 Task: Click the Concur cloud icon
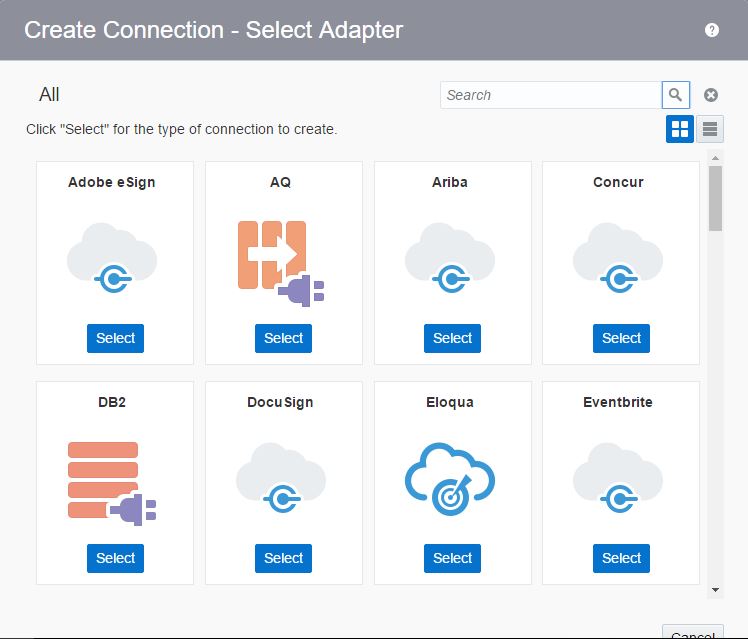point(618,258)
